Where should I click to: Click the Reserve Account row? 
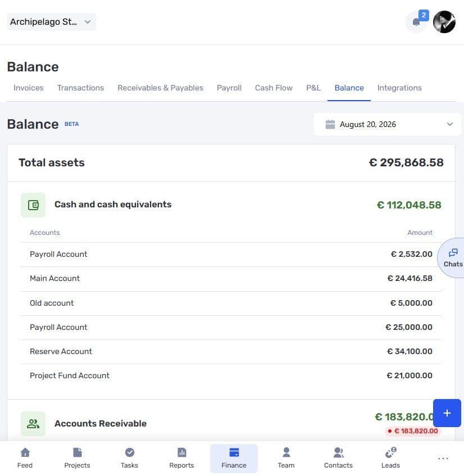231,352
